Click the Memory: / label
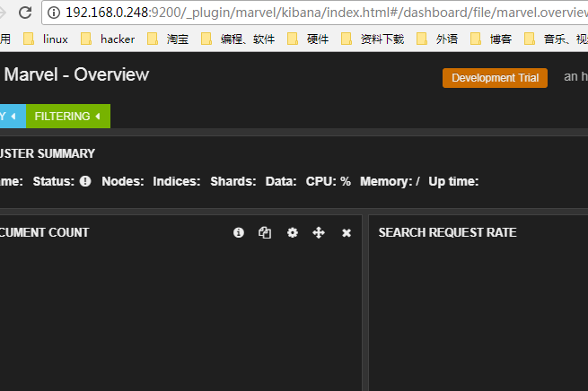 (390, 181)
